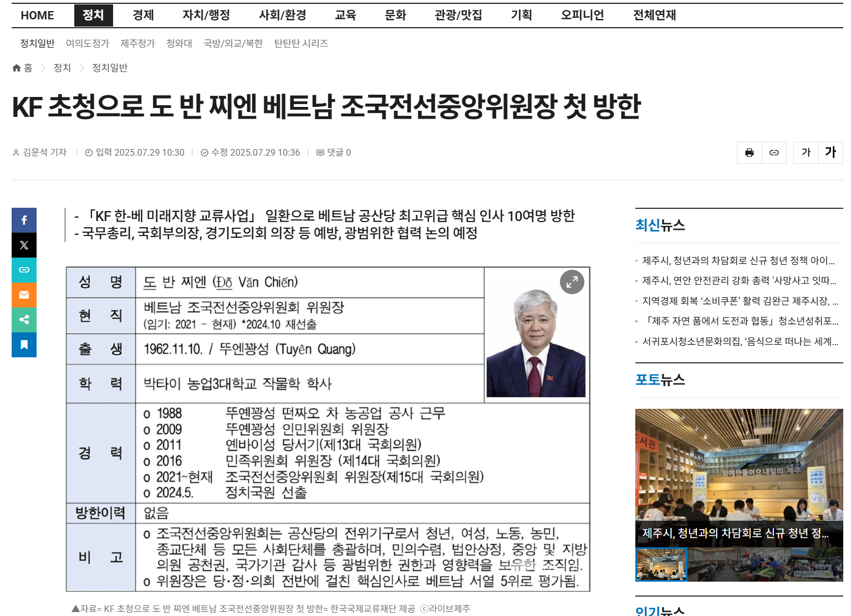Viewport: 851px width, 616px height.
Task: Decrease font size with small 가
Action: pos(806,153)
